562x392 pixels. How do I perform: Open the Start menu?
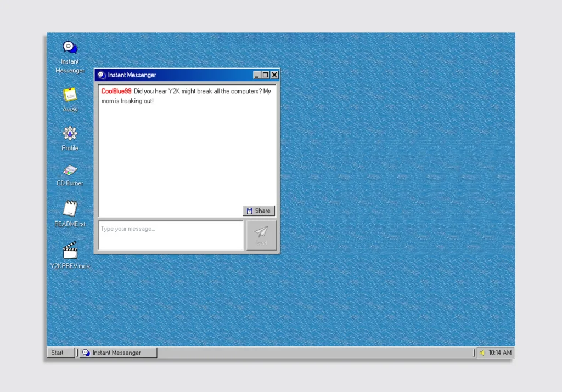(60, 353)
